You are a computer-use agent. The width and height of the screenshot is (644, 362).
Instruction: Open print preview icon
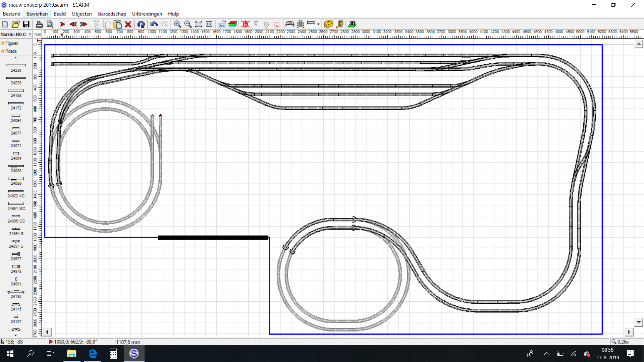tap(50, 24)
